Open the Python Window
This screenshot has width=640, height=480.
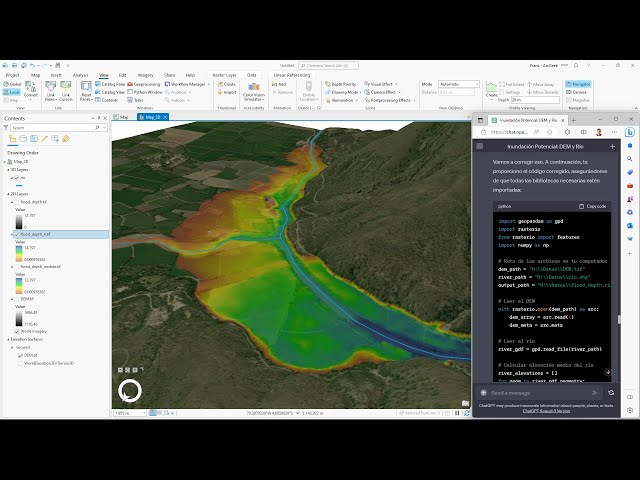point(145,92)
